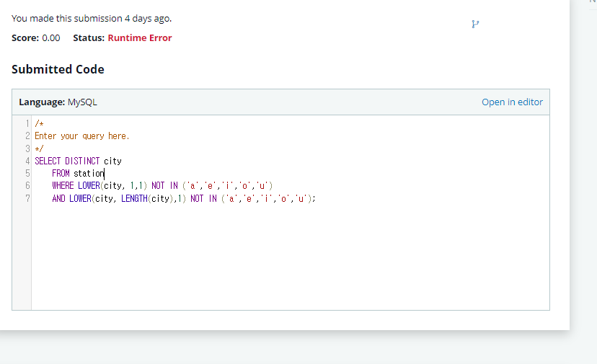Click line number 4 in the gutter
Viewport: 597px width, 364px height.
[27, 161]
